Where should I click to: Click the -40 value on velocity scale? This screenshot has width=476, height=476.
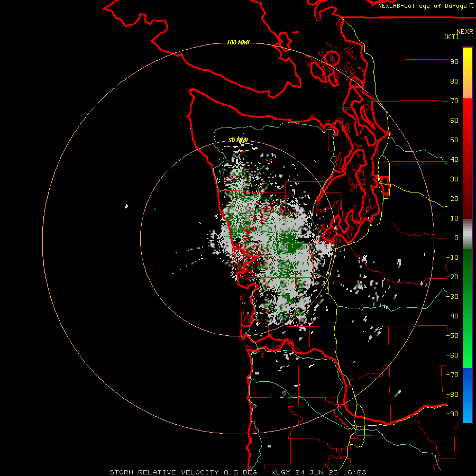click(x=452, y=316)
